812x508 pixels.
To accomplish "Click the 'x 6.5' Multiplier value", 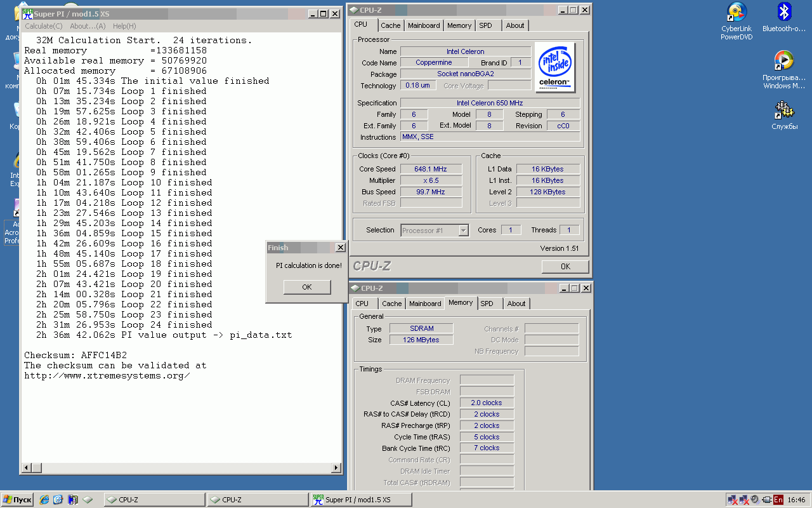I will click(x=430, y=180).
